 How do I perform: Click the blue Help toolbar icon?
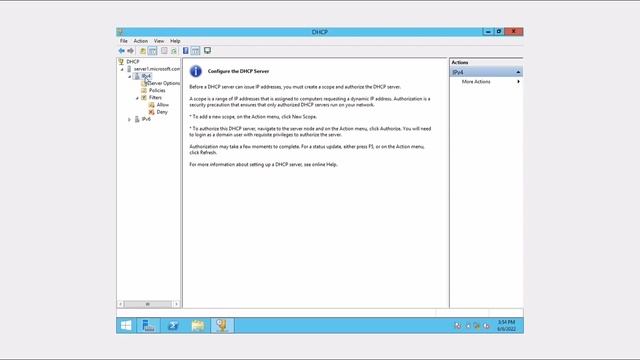[186, 51]
